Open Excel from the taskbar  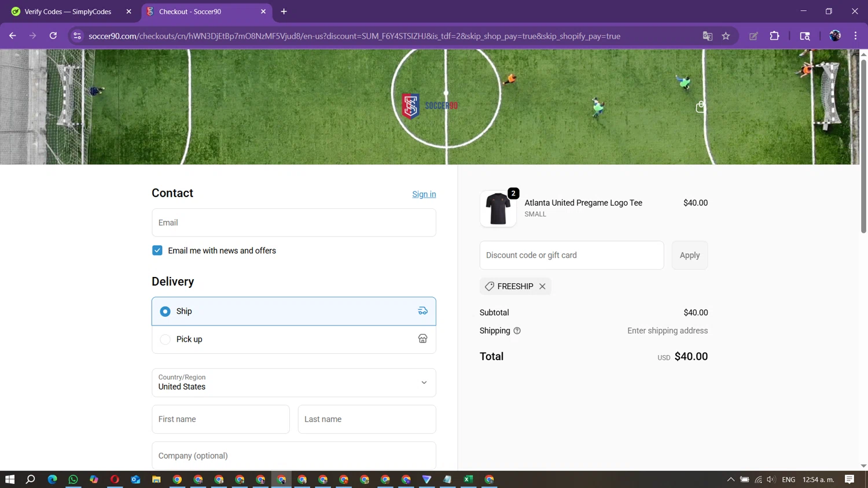[468, 479]
